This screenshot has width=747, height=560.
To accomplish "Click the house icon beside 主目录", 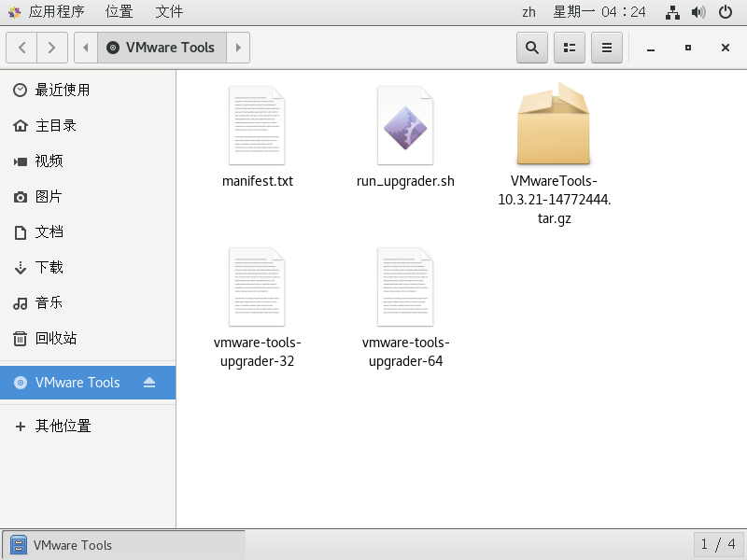I will coord(20,126).
